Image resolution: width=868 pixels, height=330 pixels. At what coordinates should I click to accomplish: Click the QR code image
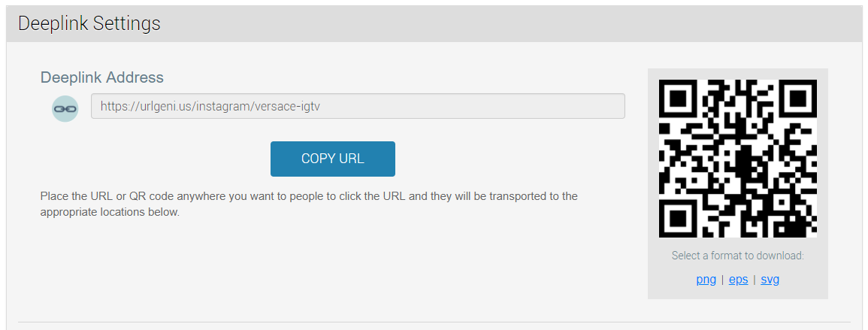[738, 159]
